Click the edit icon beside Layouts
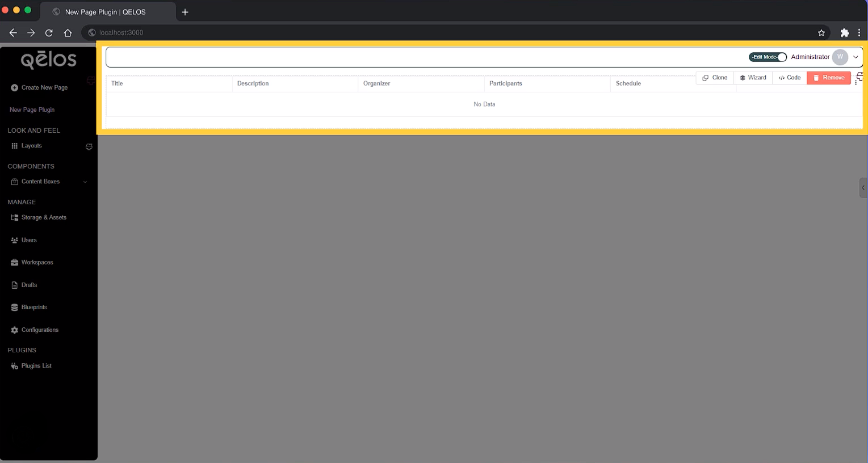This screenshot has width=868, height=463. (89, 146)
